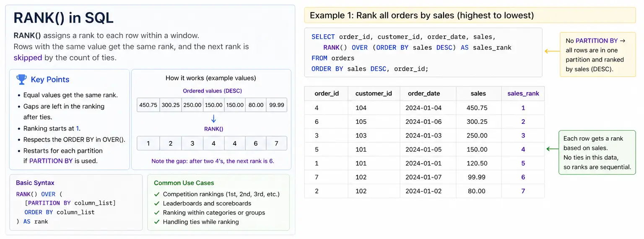Click the purple RANK() label under the arrow

pyautogui.click(x=214, y=129)
